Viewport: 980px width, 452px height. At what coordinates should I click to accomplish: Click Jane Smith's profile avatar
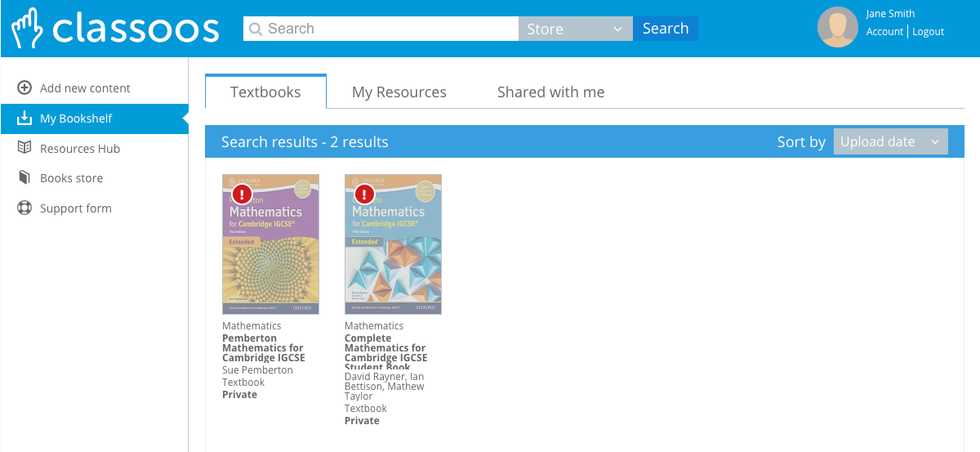[837, 28]
